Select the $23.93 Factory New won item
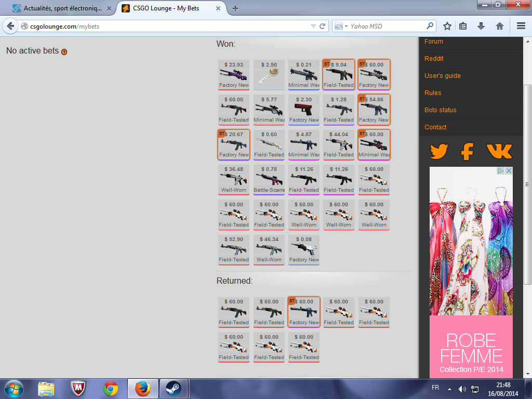This screenshot has width=532, height=399. (234, 74)
